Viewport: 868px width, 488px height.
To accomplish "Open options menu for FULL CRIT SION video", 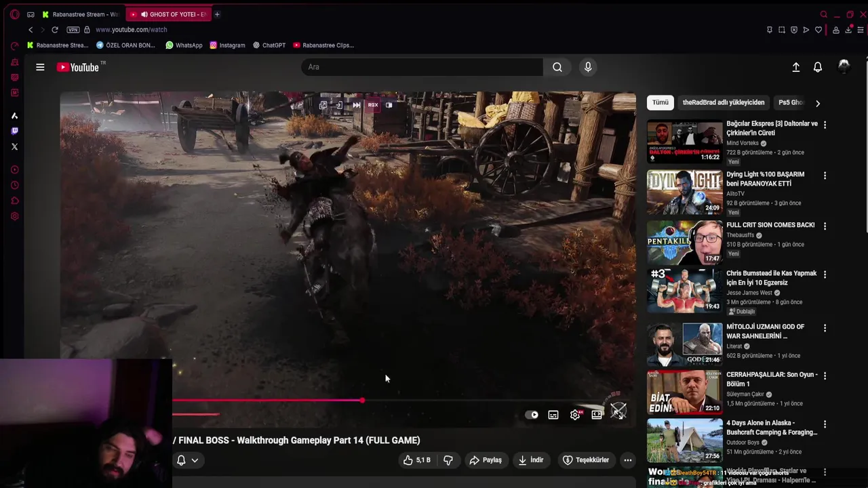I will click(x=825, y=226).
